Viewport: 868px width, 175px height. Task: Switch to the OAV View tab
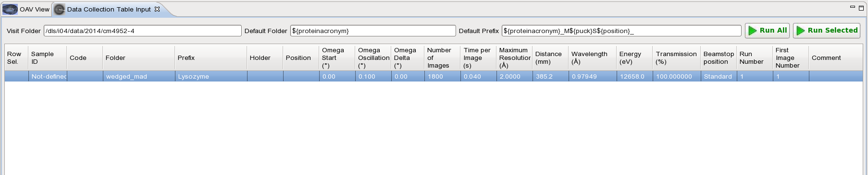(26, 9)
